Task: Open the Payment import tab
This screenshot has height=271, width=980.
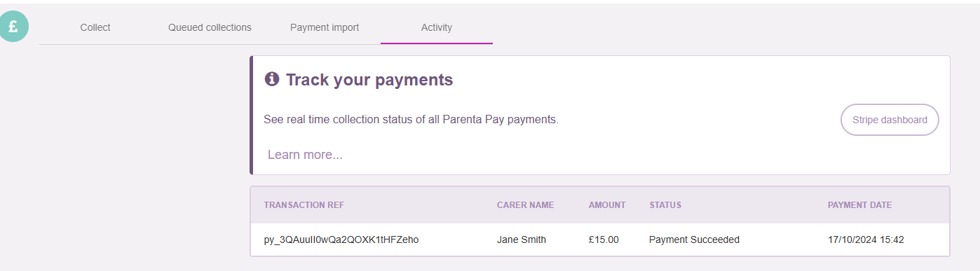Action: (x=325, y=27)
